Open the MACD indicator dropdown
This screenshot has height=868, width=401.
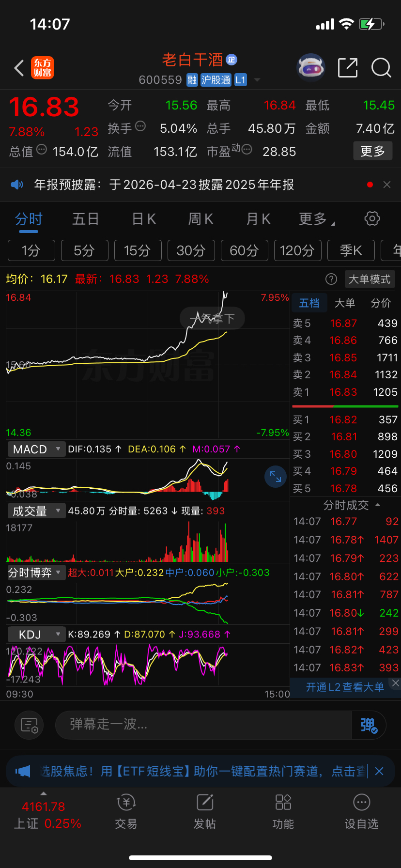click(37, 449)
